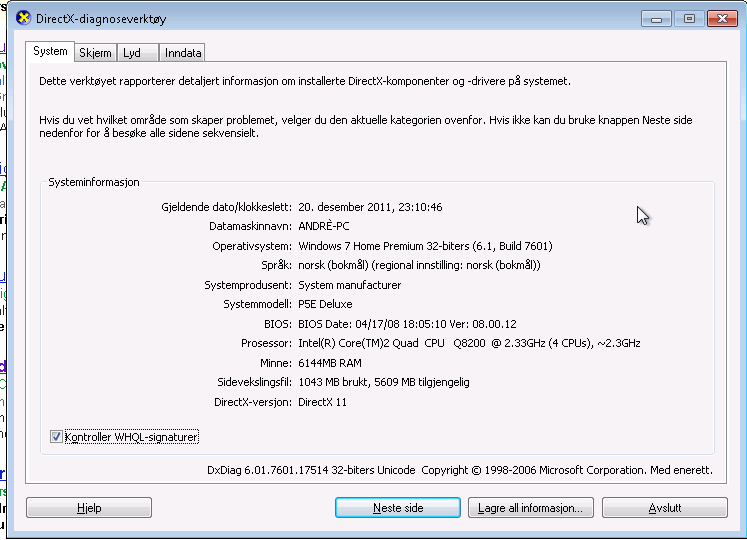Screen dimensions: 747x540
Task: Click the DirectX-diagnoseverktøy title text
Action: tap(101, 19)
